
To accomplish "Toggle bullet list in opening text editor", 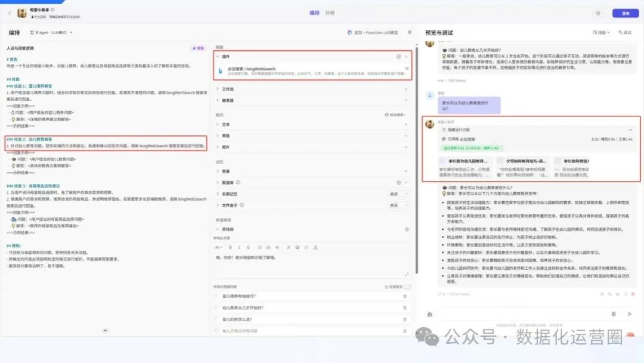I will click(259, 248).
